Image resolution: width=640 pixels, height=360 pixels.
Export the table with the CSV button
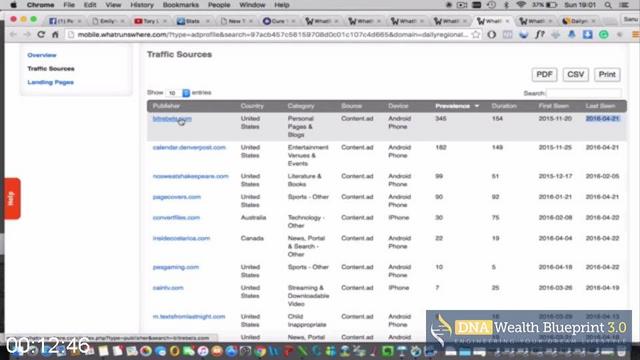(x=576, y=75)
